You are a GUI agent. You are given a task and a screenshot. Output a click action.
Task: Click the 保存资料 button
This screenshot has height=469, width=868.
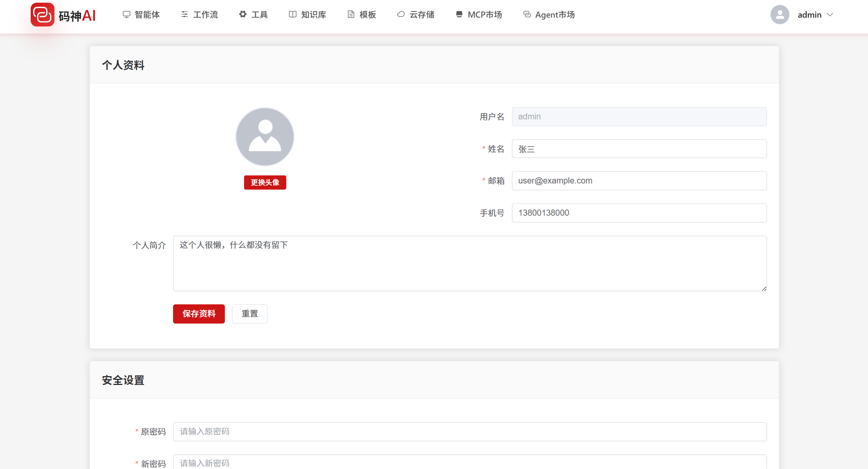coord(199,314)
